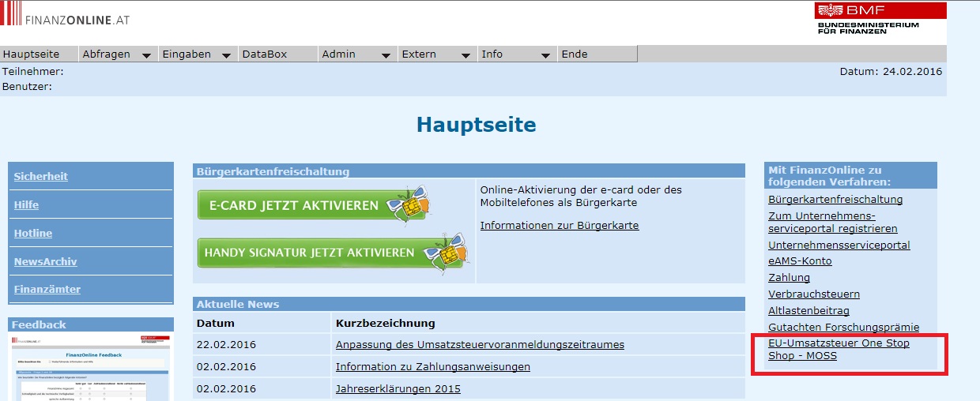Open news Information zu Zahlungsanweisungen
Image resolution: width=980 pixels, height=401 pixels.
click(433, 366)
